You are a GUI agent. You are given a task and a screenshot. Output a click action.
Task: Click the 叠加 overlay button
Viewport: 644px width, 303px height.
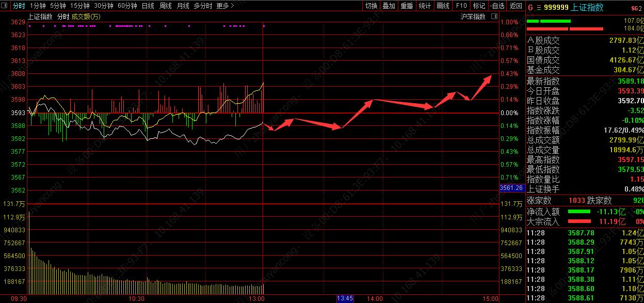pyautogui.click(x=389, y=6)
